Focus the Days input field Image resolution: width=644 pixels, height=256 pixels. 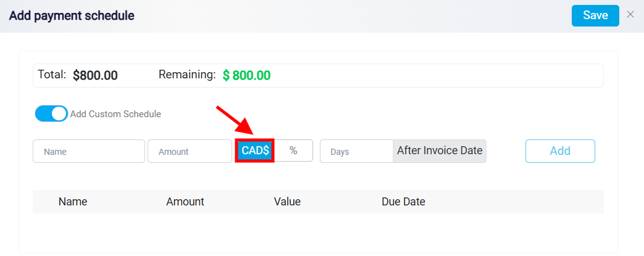(x=356, y=151)
